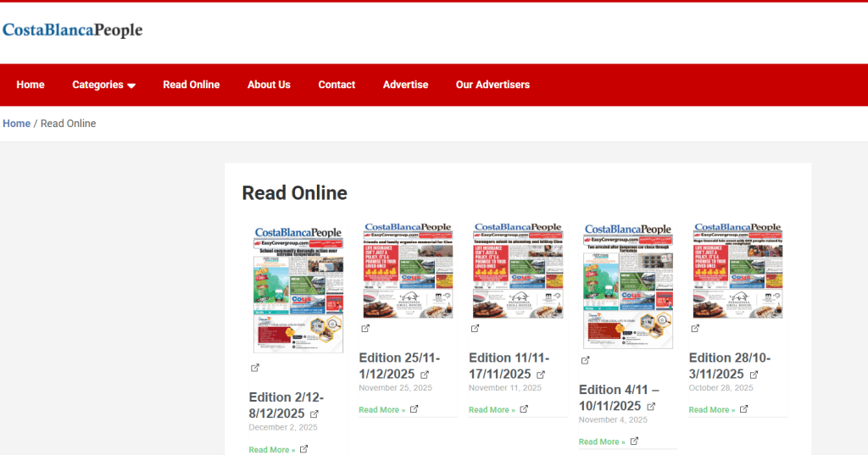
Task: Select the date text November 11, 2025
Action: (505, 388)
